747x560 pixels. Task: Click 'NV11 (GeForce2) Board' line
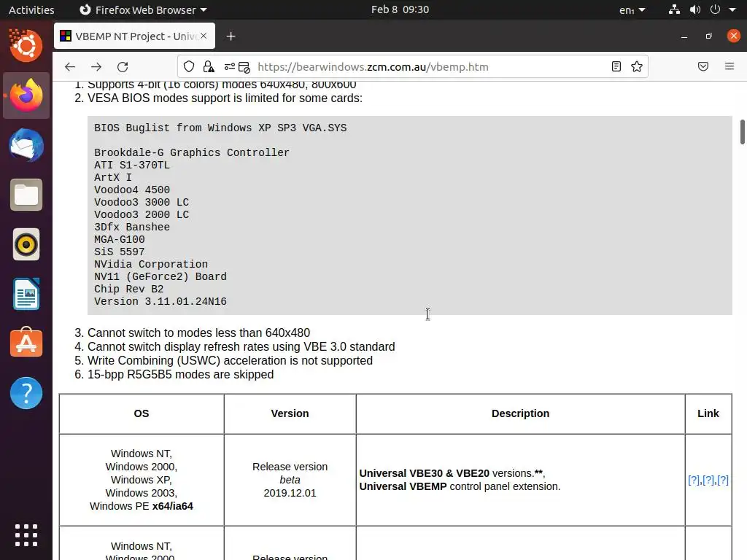(x=160, y=276)
